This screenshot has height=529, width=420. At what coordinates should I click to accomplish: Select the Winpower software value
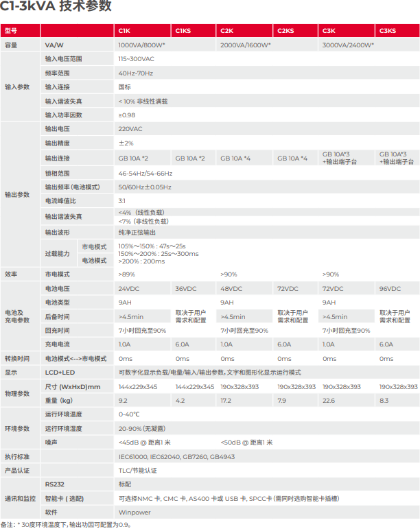(x=135, y=512)
